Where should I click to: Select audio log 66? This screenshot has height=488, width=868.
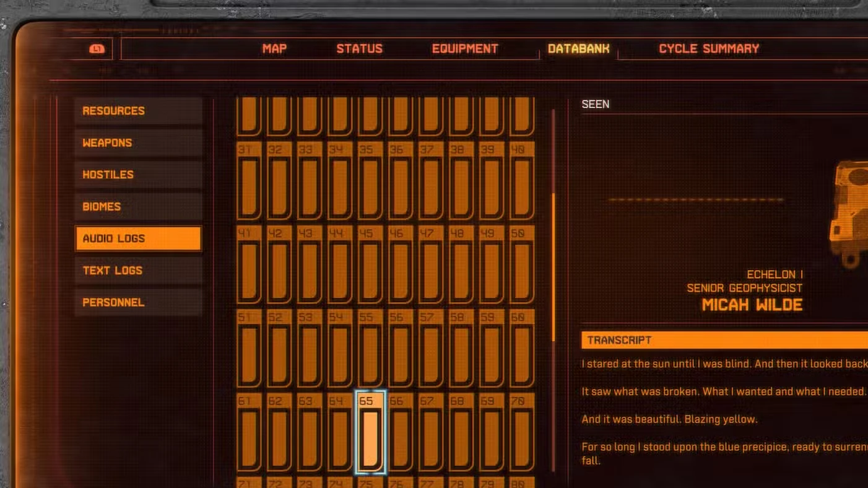coord(400,432)
